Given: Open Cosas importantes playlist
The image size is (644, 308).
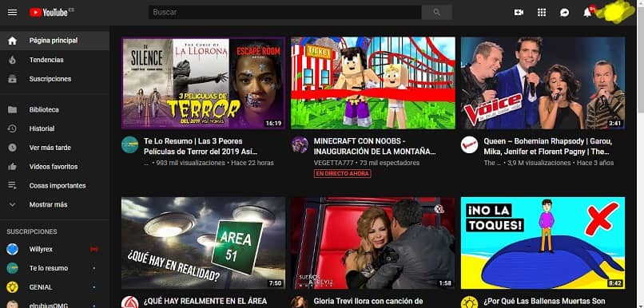Looking at the screenshot, I should [54, 185].
